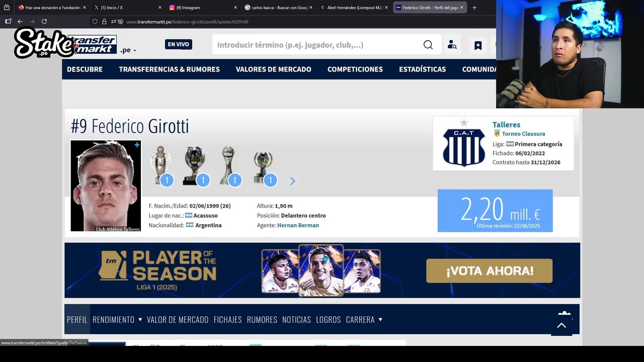
Task: Click the middle player card in banner
Action: pos(321,270)
